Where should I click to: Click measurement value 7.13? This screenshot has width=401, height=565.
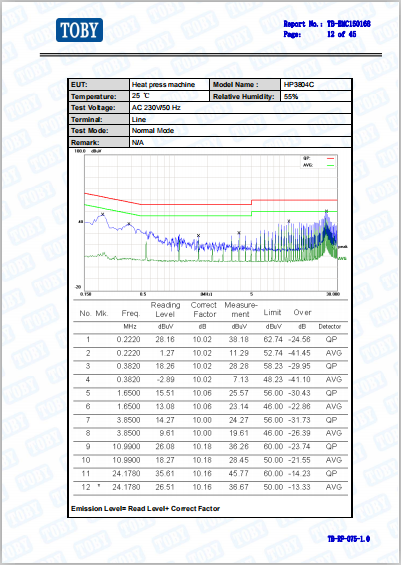(241, 379)
